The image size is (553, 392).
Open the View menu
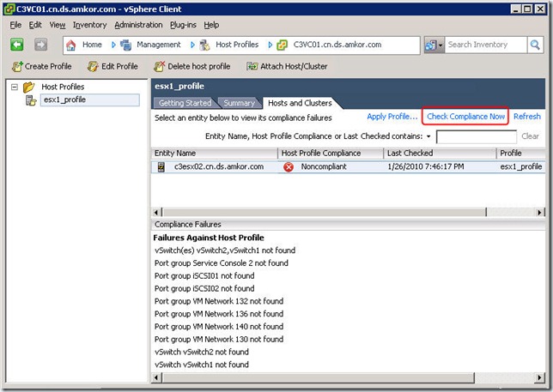pos(58,25)
